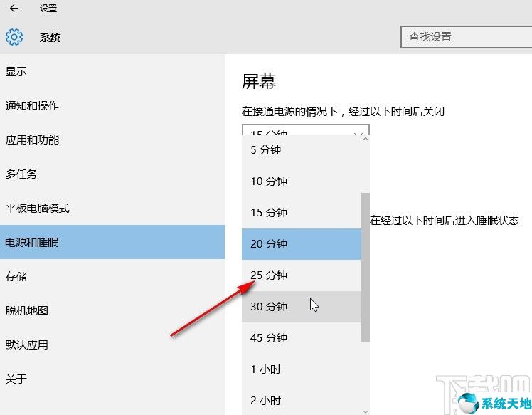Click the scroll-down arrow of the list

click(366, 411)
